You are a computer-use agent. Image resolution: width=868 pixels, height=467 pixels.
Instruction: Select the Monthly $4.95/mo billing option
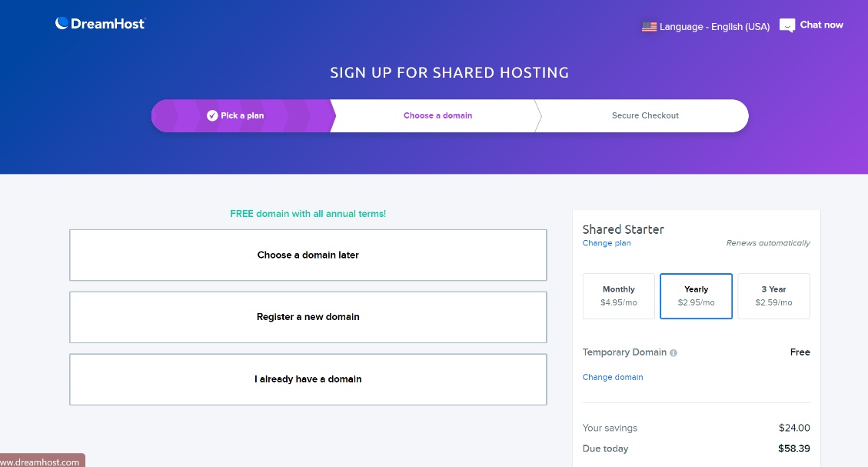(x=618, y=296)
